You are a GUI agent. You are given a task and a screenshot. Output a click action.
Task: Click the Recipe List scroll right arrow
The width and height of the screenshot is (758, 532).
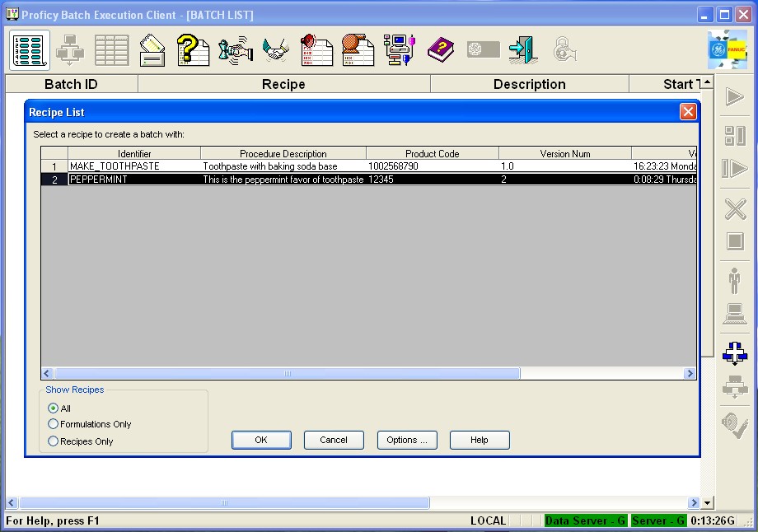(x=690, y=374)
